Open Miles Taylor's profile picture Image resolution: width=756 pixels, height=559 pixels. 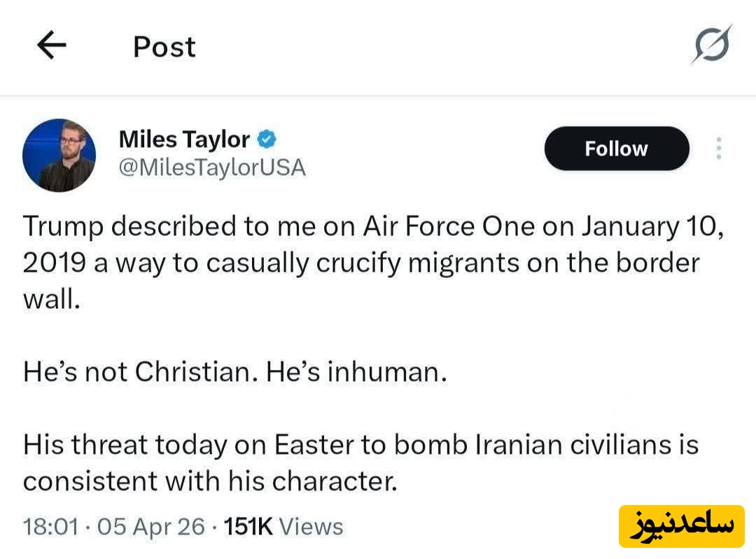click(59, 156)
